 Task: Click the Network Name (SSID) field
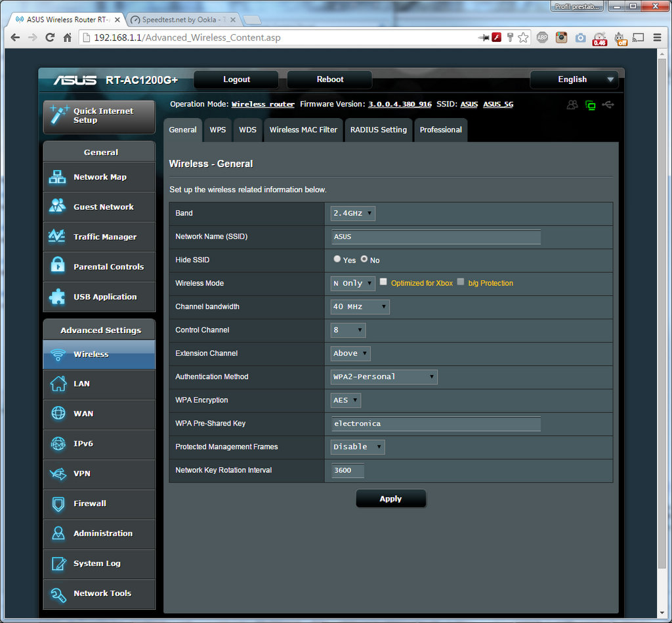436,237
